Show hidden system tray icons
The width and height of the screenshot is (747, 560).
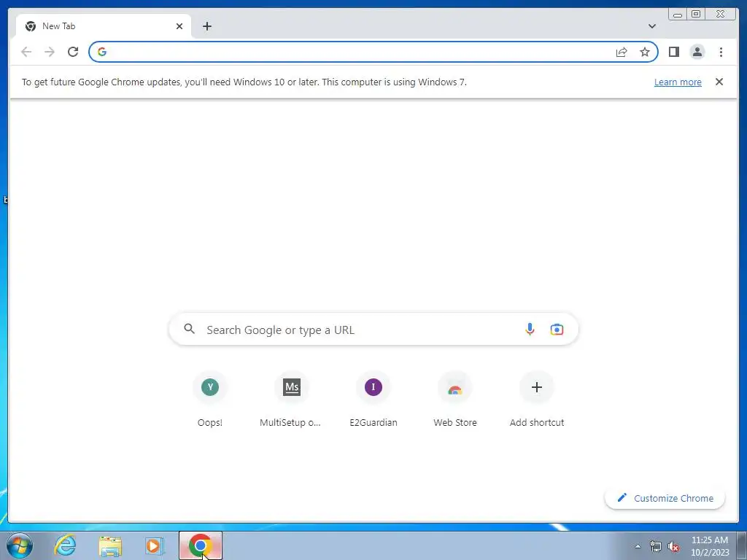click(x=638, y=546)
